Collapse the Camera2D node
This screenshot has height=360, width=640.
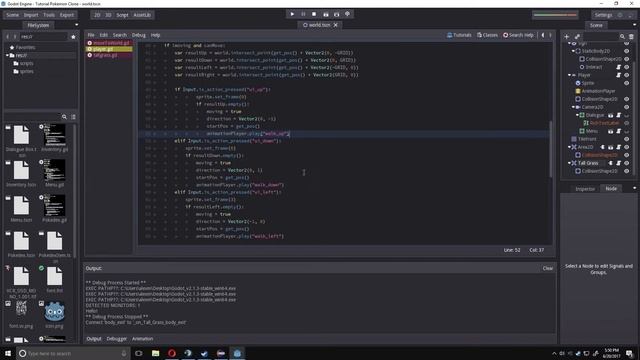click(573, 107)
